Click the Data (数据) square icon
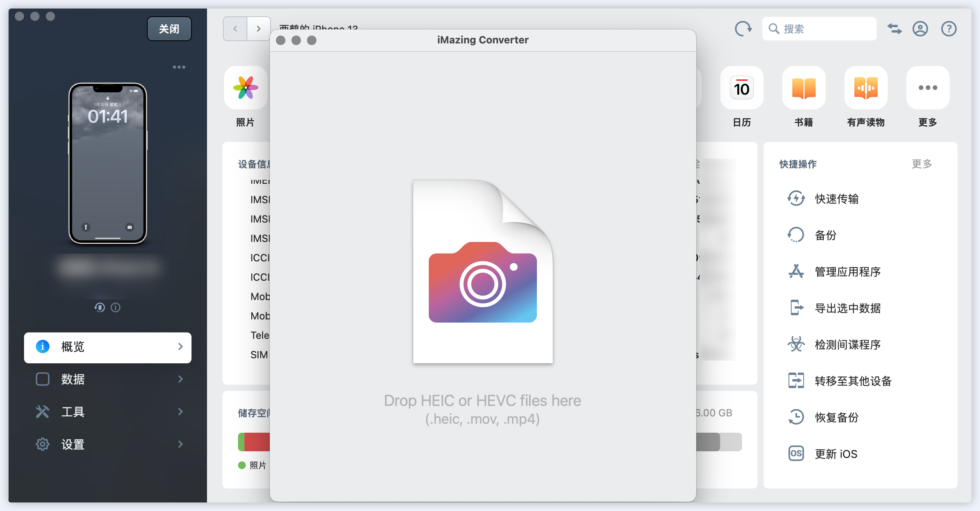The height and width of the screenshot is (511, 980). coord(43,379)
